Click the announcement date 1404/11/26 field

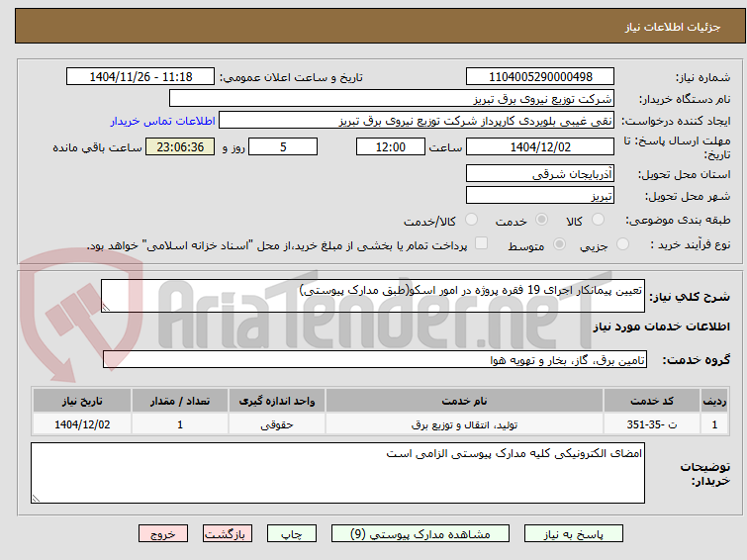(140, 77)
